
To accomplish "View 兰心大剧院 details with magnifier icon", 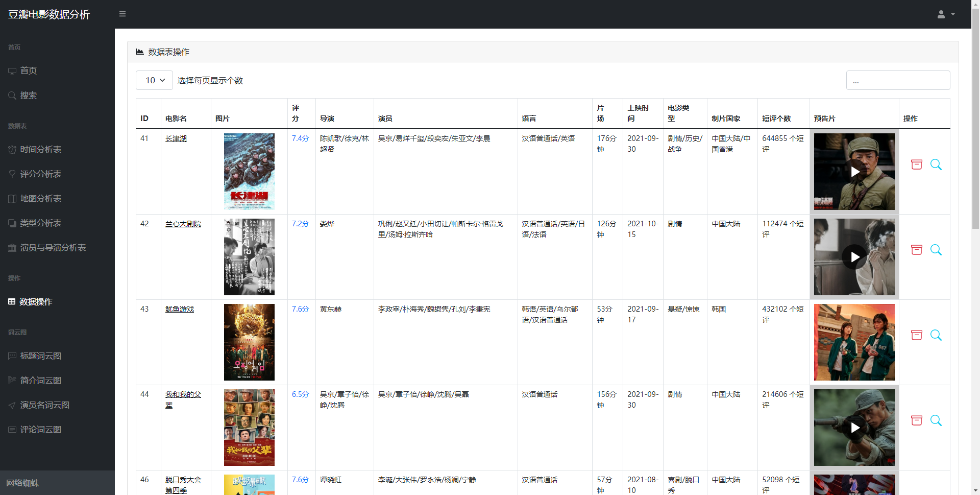I will pos(936,250).
